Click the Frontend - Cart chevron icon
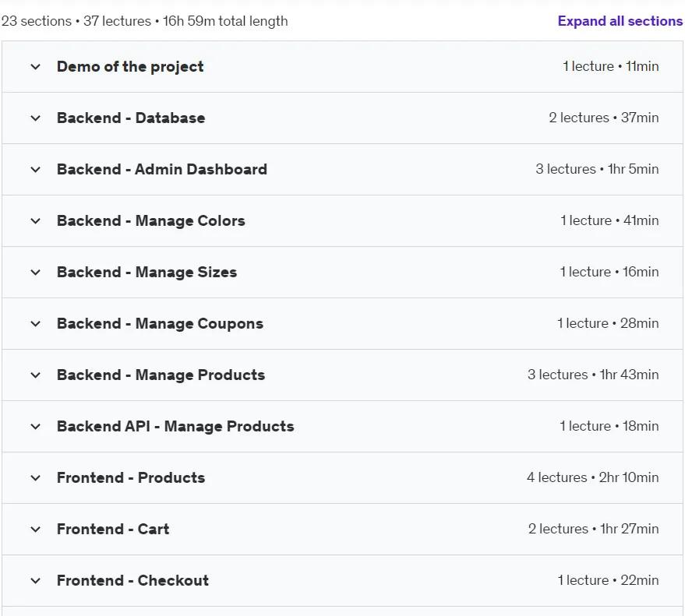 pyautogui.click(x=35, y=530)
